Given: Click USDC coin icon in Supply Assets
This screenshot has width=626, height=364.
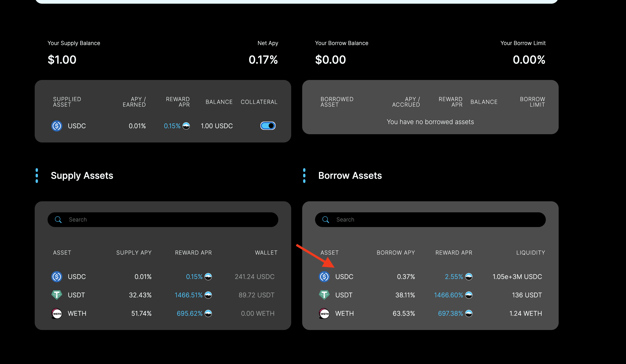Looking at the screenshot, I should click(57, 276).
